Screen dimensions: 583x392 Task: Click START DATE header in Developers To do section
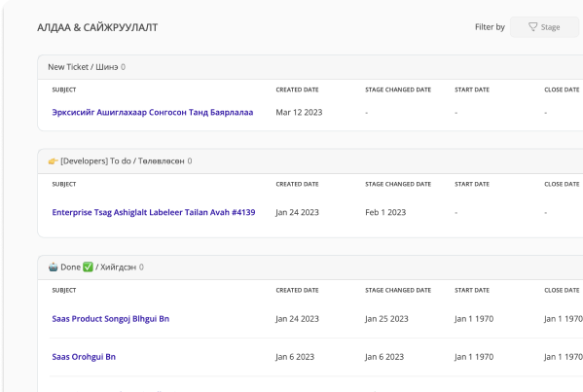[472, 184]
